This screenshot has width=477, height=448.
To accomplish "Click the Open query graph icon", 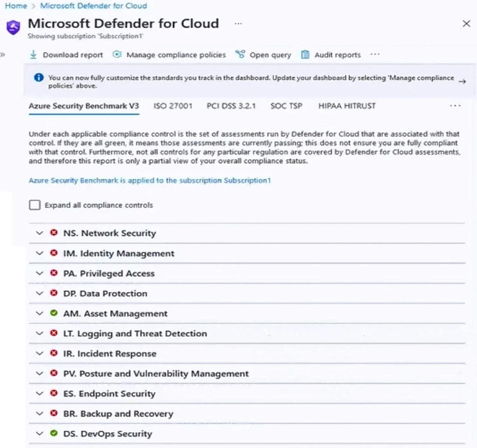I will (240, 54).
